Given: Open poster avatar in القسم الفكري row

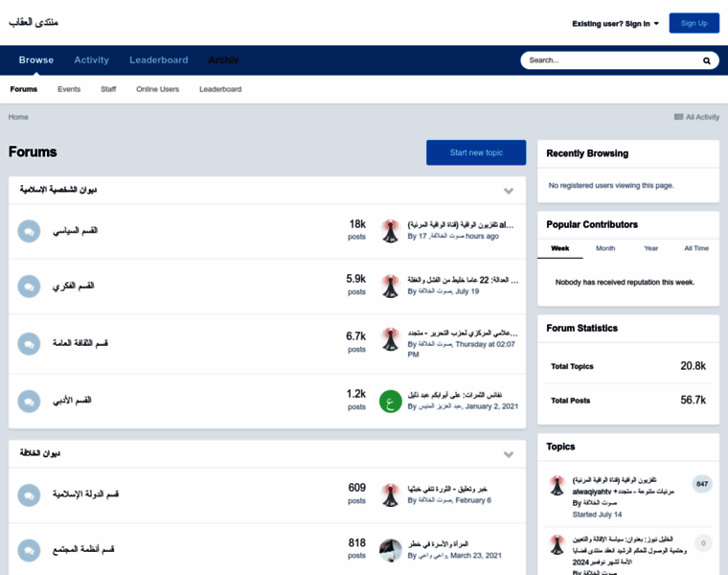Looking at the screenshot, I should (x=391, y=287).
